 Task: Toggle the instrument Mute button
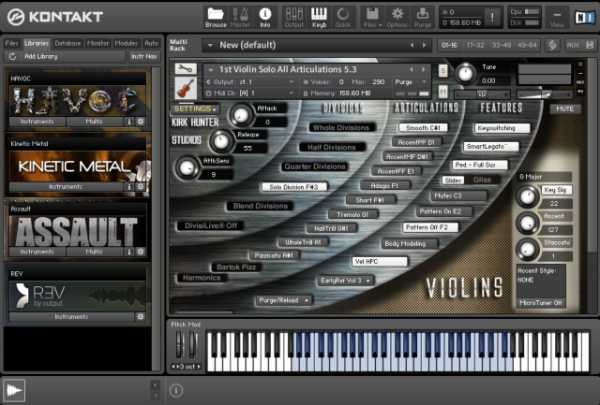coord(443,92)
